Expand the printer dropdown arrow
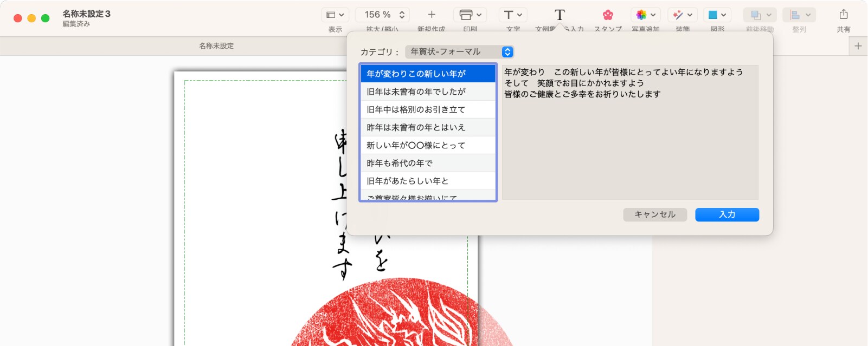This screenshot has height=346, width=868. (479, 15)
